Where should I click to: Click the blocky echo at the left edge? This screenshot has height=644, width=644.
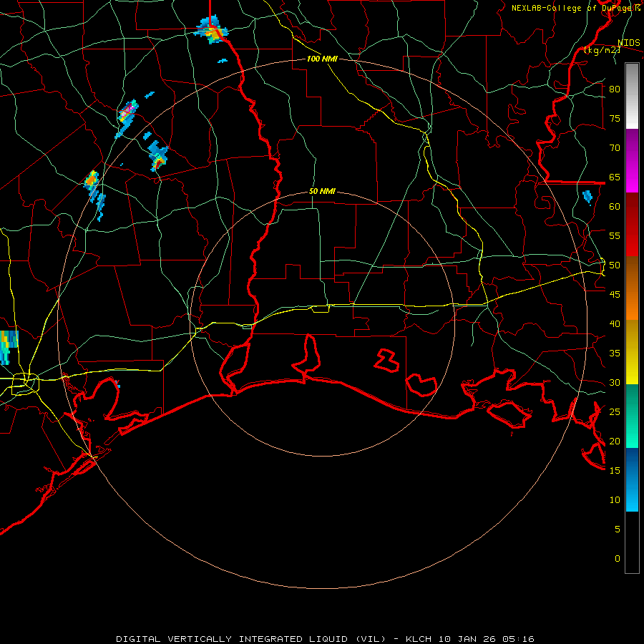8,347
